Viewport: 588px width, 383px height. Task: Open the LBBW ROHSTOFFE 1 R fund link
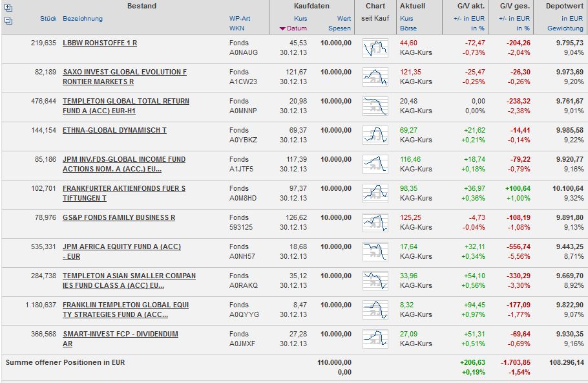point(100,43)
